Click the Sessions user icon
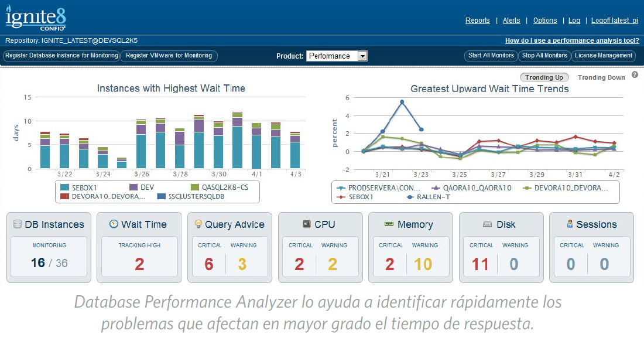This screenshot has height=341, width=644. click(570, 224)
